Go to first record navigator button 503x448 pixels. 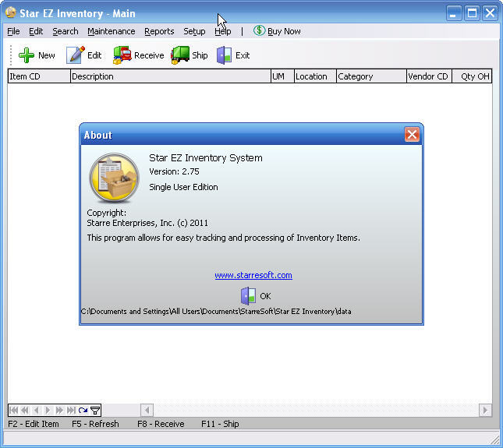(14, 410)
